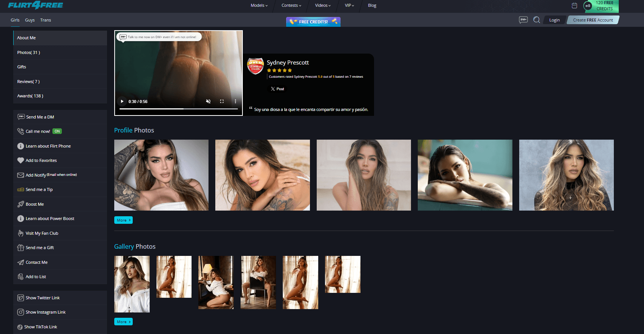Open DM+ messages icon in header

tap(523, 20)
